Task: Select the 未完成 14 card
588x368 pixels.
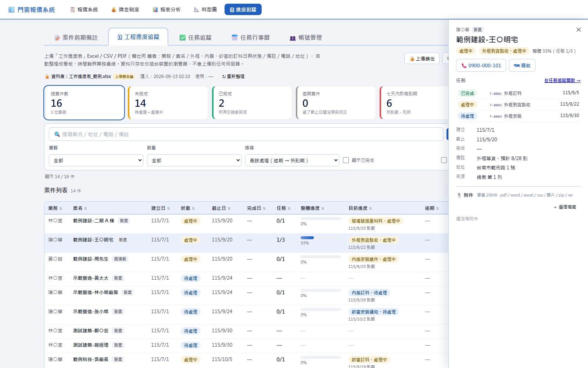Action: pos(168,103)
